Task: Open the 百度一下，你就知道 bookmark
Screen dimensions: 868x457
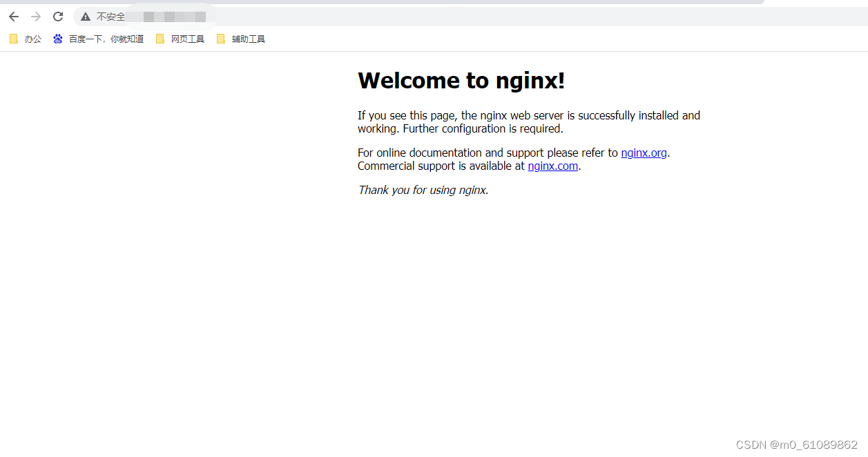Action: pos(99,39)
